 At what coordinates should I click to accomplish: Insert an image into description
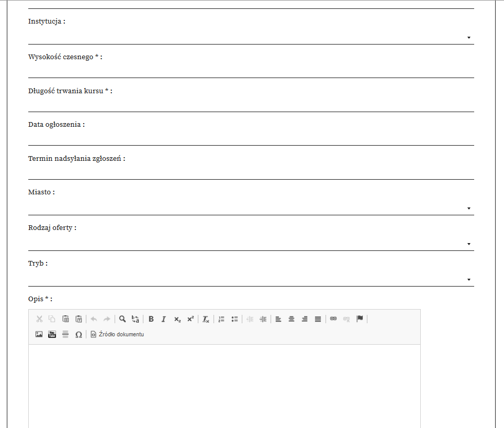coord(39,334)
